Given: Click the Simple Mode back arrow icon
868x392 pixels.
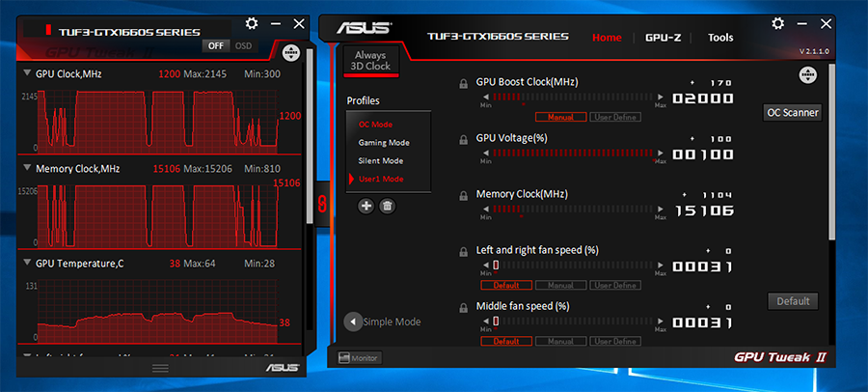Looking at the screenshot, I should tap(354, 322).
